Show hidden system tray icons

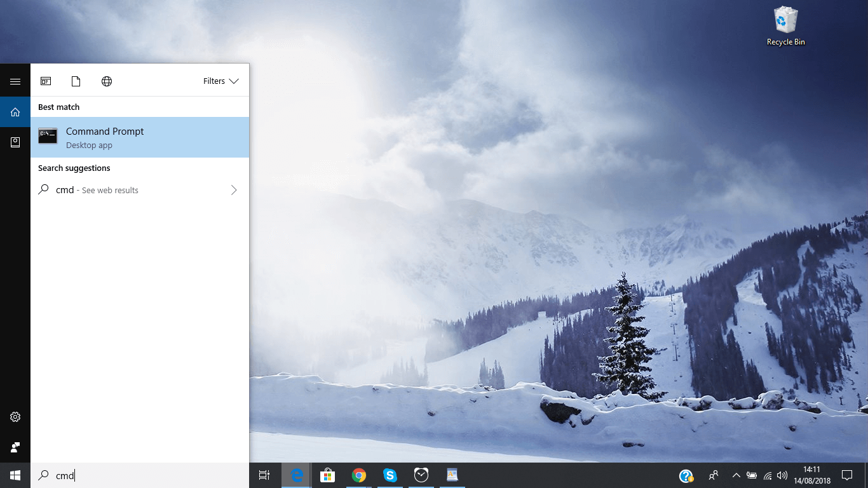[736, 475]
